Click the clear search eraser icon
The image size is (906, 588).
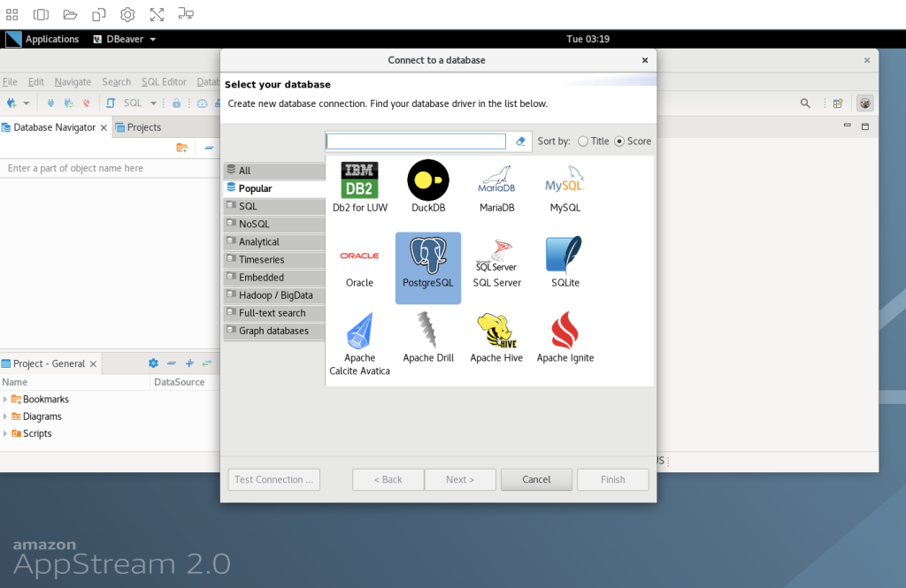click(x=520, y=141)
